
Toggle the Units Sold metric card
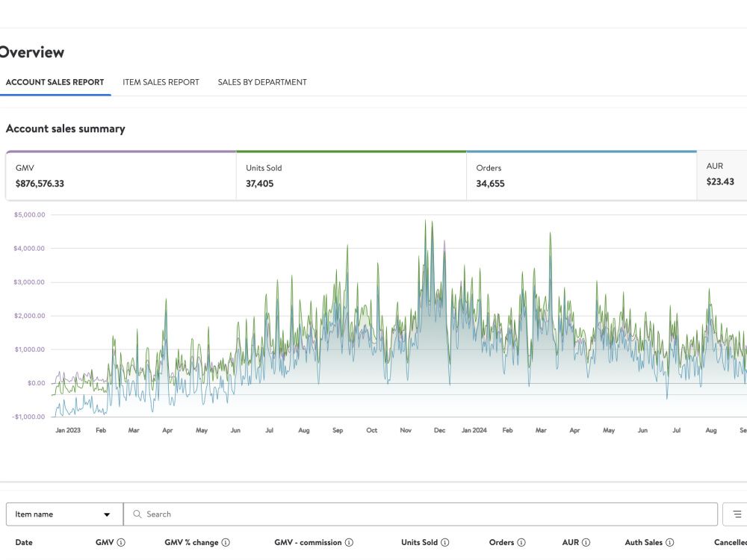click(351, 175)
